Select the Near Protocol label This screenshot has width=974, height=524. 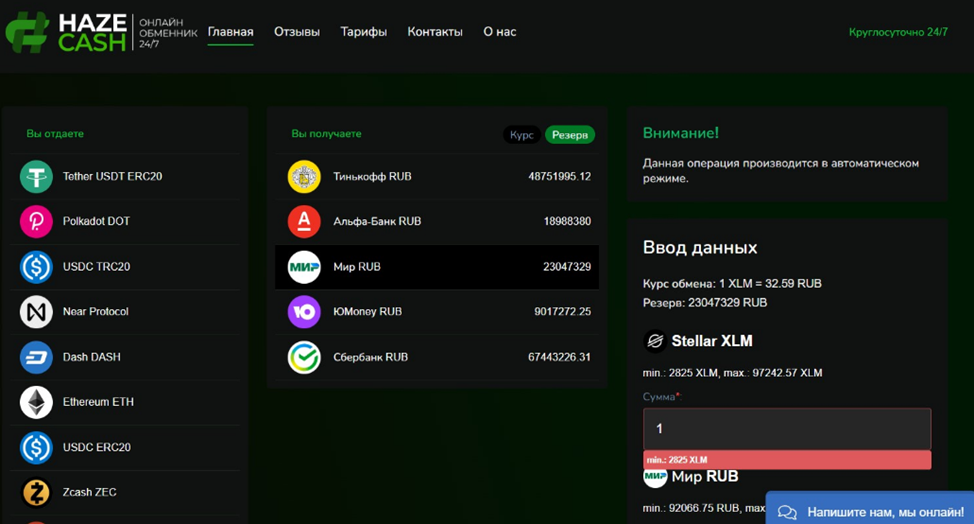[x=96, y=311]
